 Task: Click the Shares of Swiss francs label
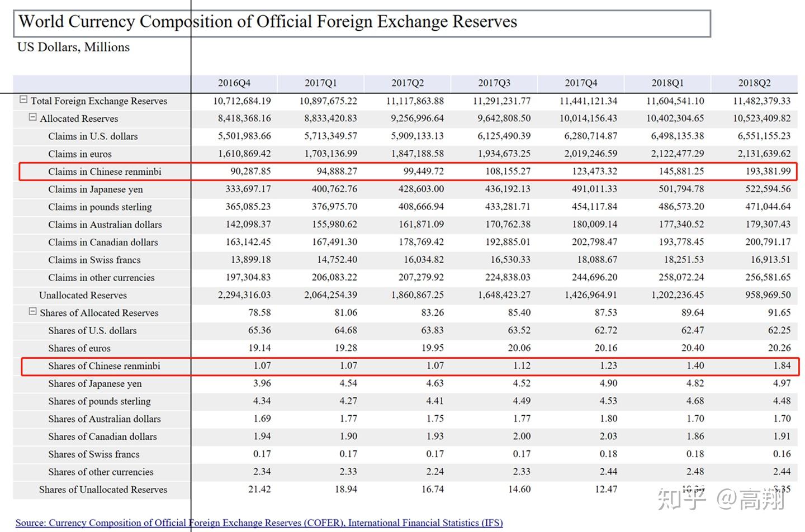tap(94, 455)
